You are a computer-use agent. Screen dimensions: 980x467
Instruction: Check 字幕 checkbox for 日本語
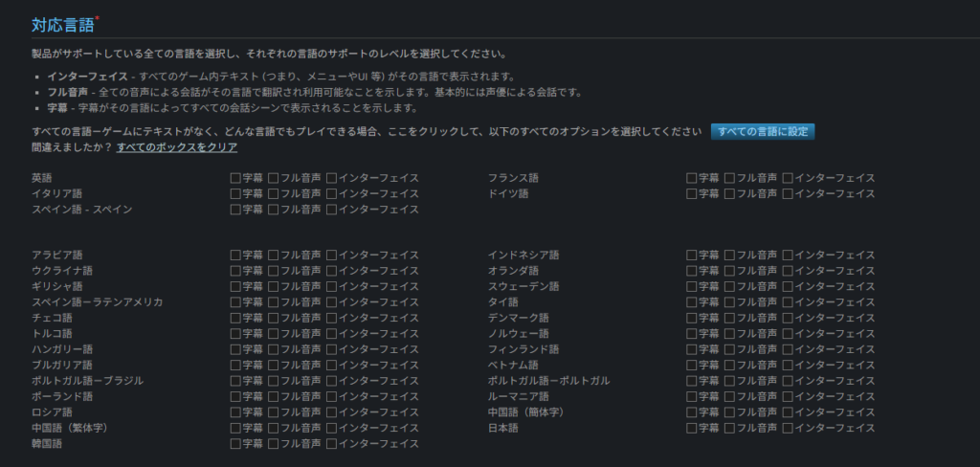(692, 428)
